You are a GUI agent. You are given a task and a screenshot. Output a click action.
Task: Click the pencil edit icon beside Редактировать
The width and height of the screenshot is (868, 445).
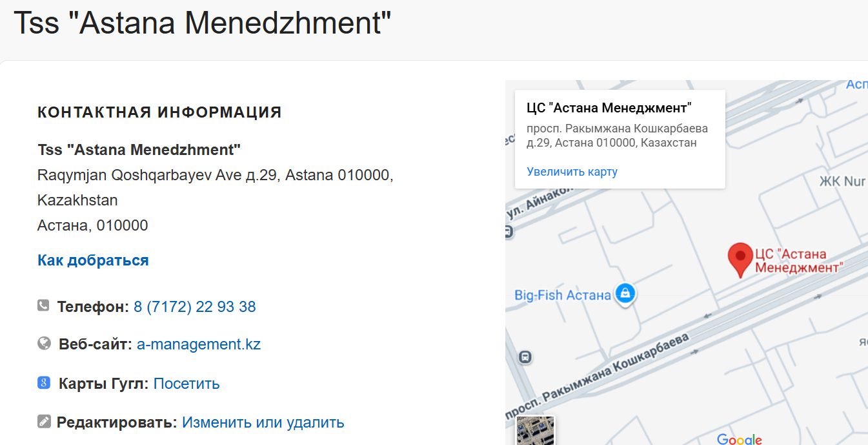coord(44,422)
